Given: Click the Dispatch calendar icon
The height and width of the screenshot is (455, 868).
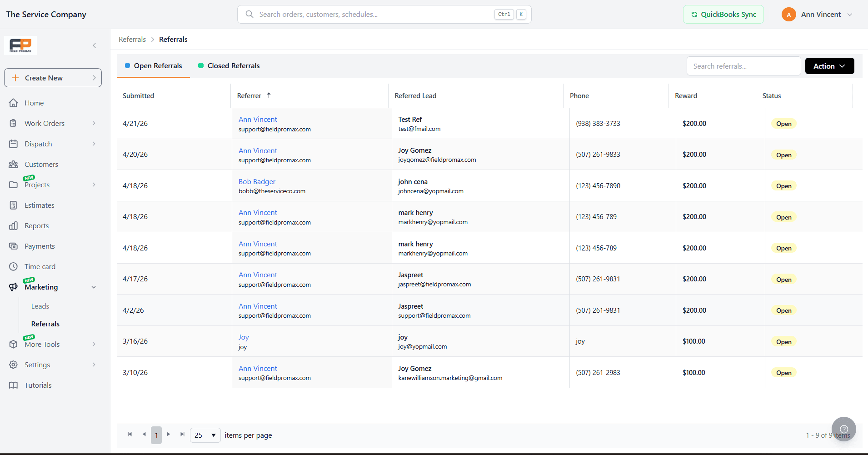Looking at the screenshot, I should (x=14, y=144).
